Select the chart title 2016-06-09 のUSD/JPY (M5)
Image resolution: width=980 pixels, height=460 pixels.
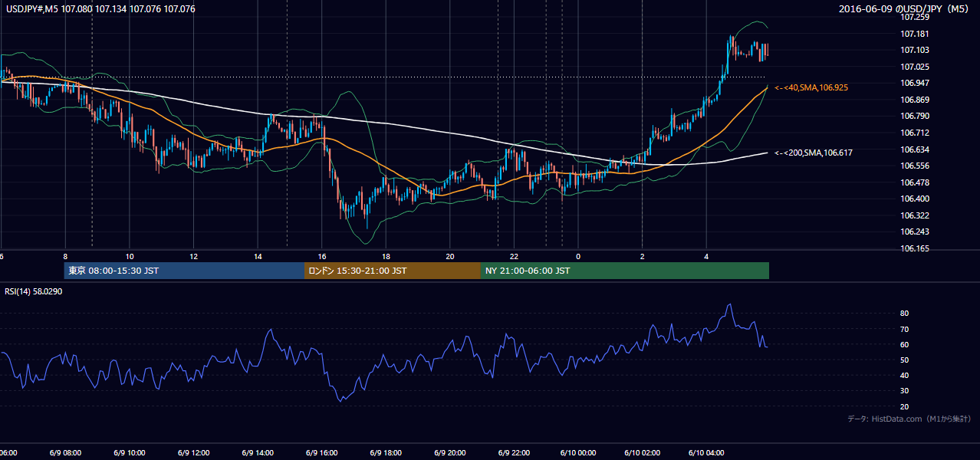point(906,9)
